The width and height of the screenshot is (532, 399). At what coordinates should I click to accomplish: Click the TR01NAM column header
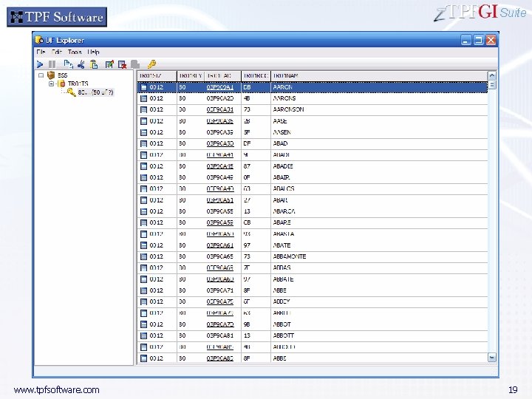pyautogui.click(x=379, y=76)
